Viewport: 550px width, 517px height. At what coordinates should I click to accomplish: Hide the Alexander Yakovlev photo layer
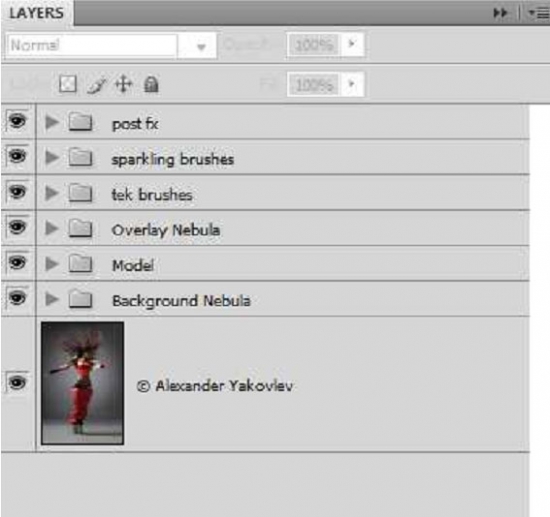pyautogui.click(x=17, y=382)
